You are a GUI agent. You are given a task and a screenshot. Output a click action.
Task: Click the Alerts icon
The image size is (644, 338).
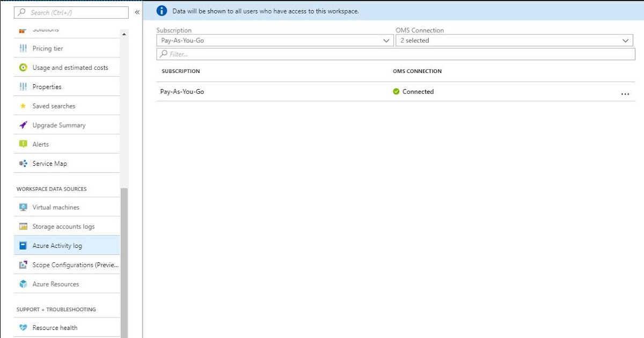23,144
